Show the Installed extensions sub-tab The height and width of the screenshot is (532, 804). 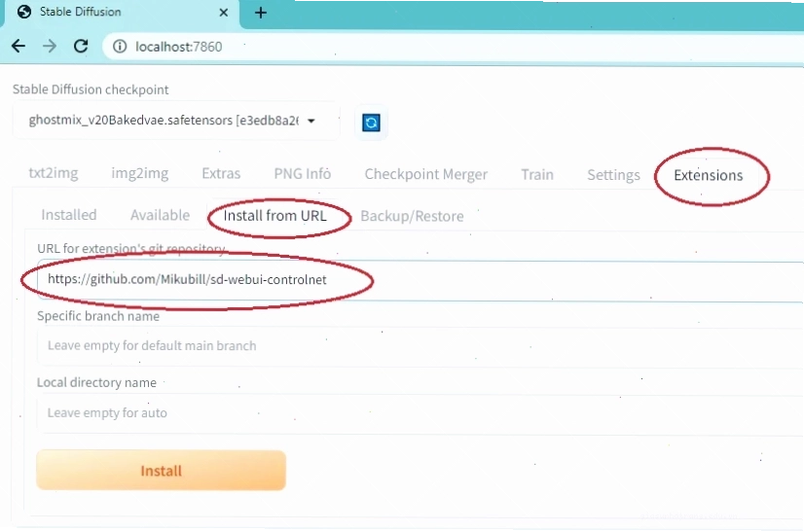(69, 215)
